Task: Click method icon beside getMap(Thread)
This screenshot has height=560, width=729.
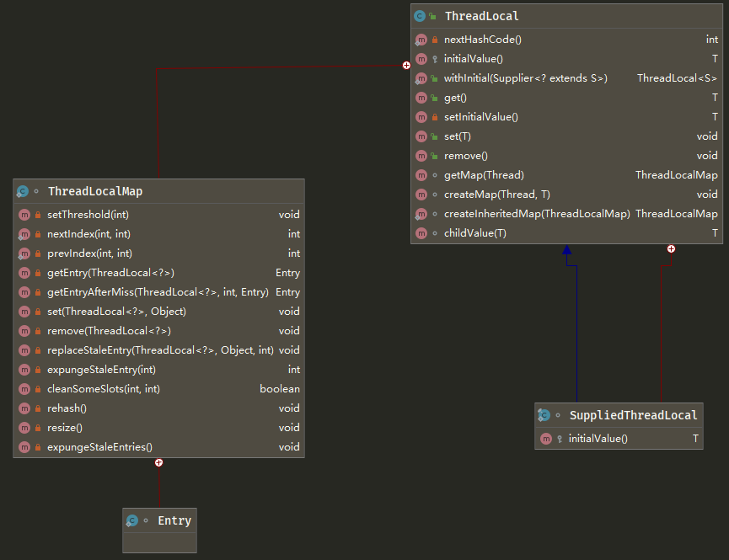Action: point(421,175)
